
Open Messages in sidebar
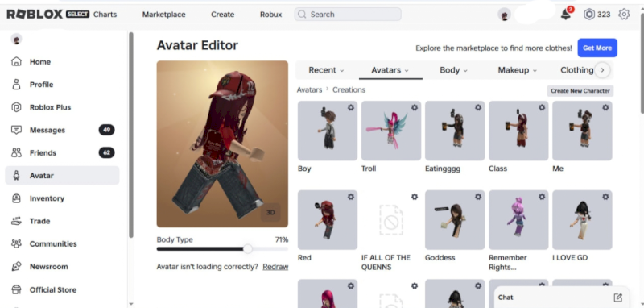pos(62,130)
